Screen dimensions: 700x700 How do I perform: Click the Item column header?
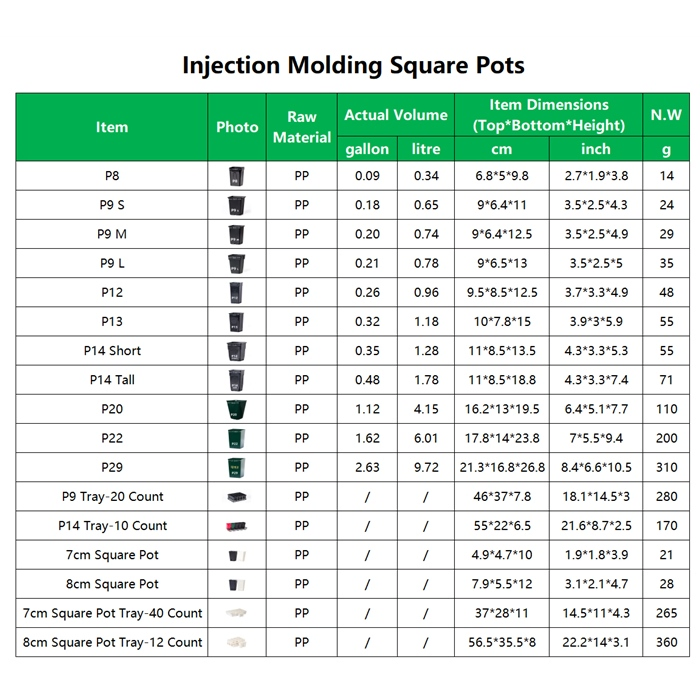[x=112, y=127]
